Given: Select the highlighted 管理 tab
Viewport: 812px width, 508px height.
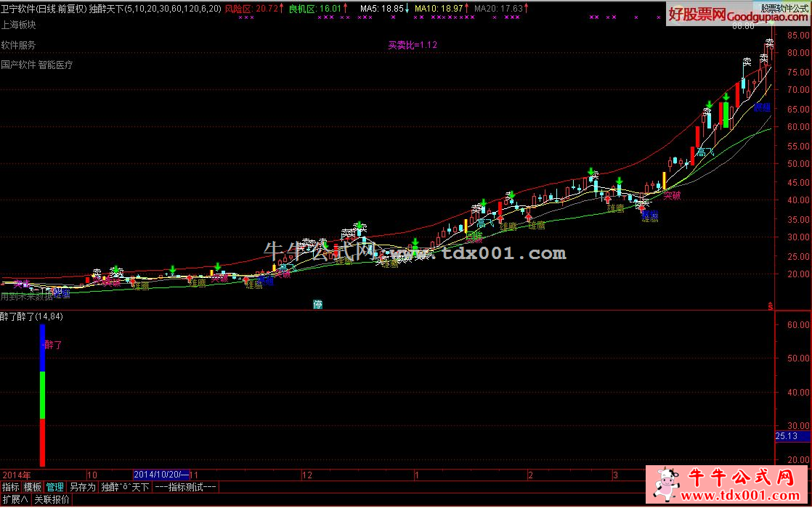Looking at the screenshot, I should click(x=54, y=487).
